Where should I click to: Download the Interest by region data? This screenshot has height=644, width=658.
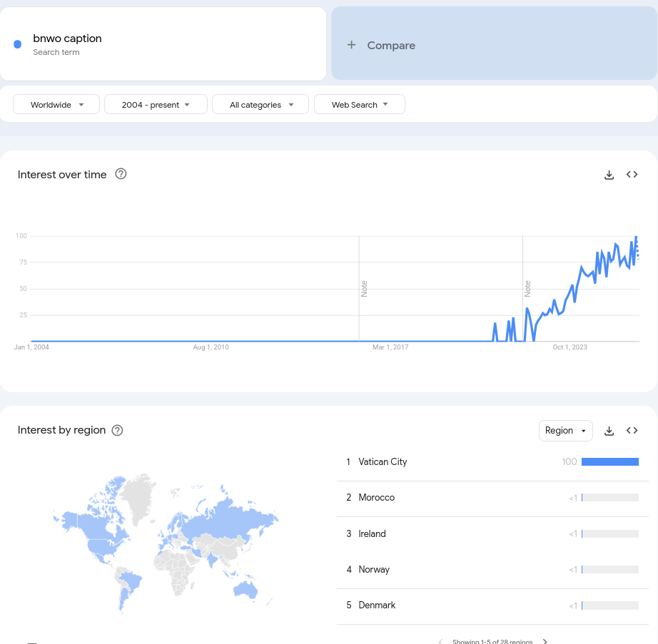pyautogui.click(x=609, y=431)
